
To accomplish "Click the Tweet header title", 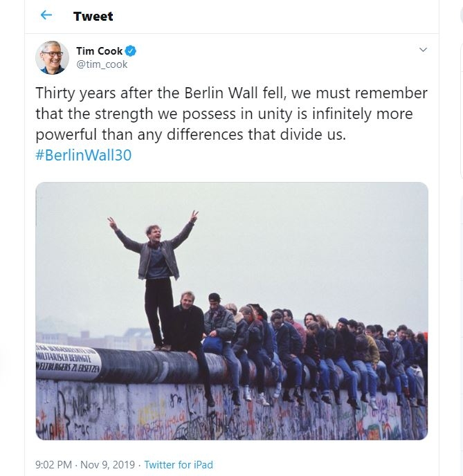I will point(93,16).
